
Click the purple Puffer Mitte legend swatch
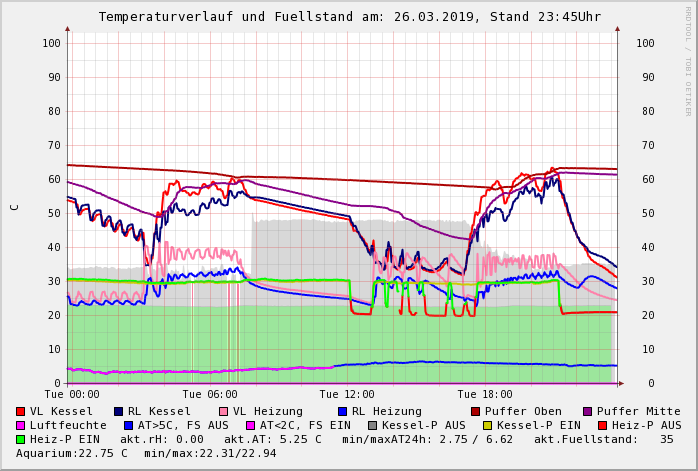[587, 411]
